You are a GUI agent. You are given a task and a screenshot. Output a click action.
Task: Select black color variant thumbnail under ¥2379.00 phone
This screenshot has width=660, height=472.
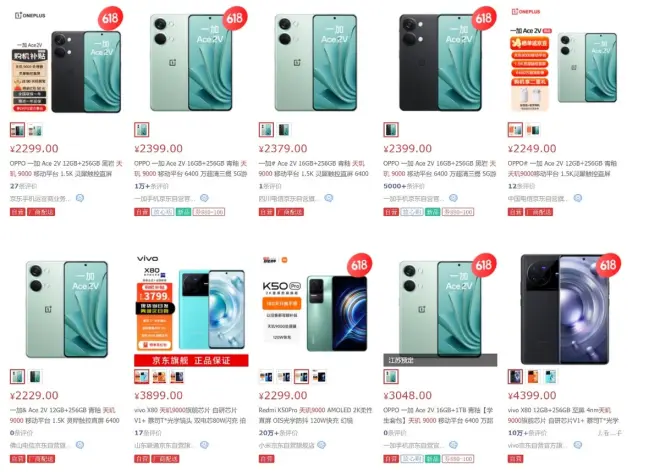[284, 130]
